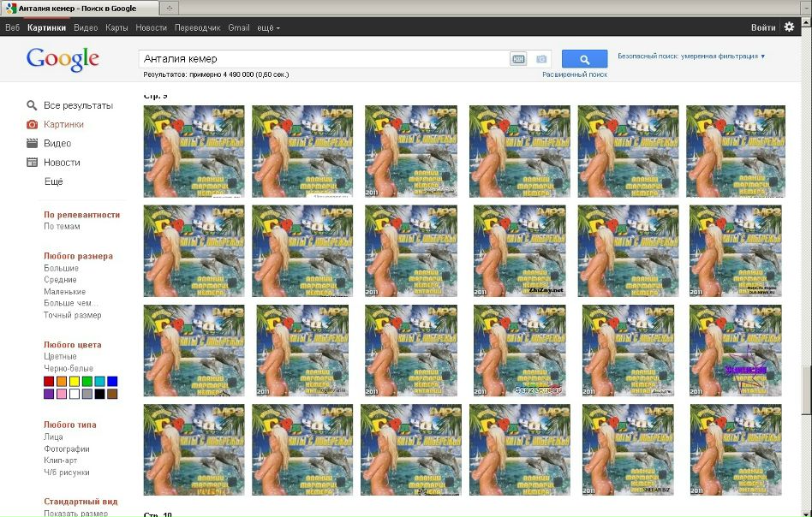Select Все результаты with magnifier icon
The width and height of the screenshot is (812, 517).
(x=69, y=105)
